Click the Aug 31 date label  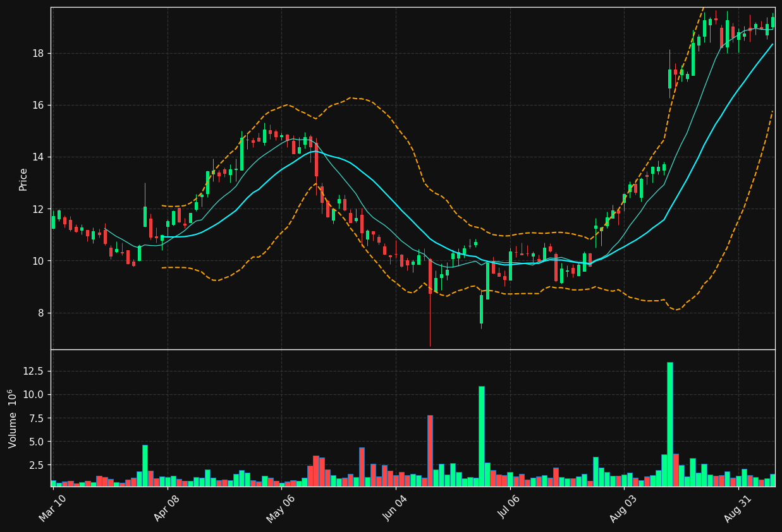coord(738,509)
